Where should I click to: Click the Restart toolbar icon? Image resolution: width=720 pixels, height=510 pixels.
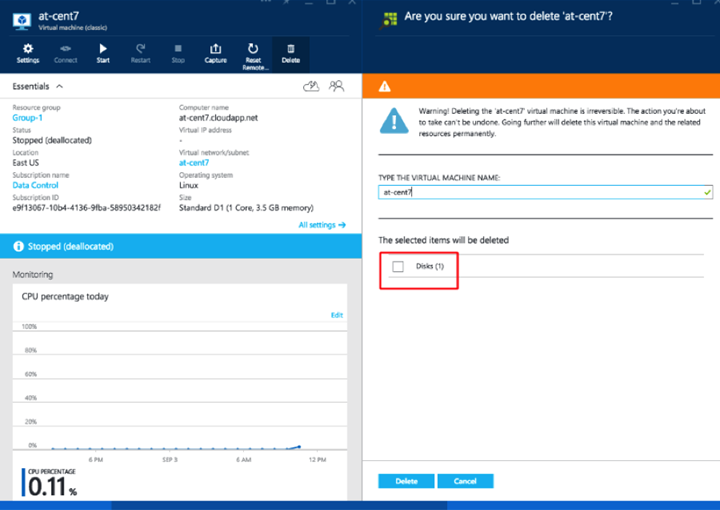coord(141,53)
